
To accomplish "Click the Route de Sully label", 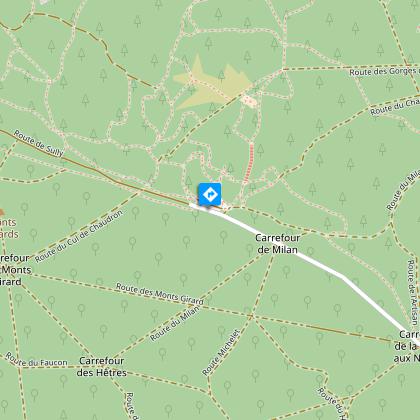I will click(38, 143).
